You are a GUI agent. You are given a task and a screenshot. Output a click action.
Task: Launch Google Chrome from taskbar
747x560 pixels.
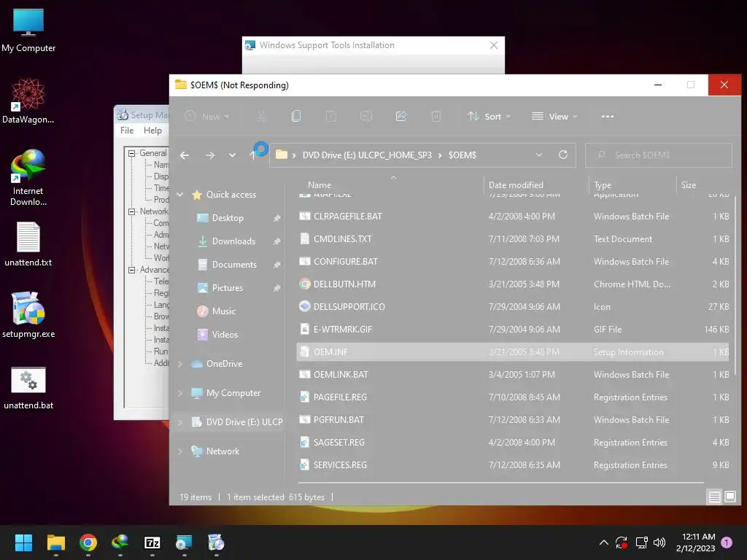coord(88,542)
